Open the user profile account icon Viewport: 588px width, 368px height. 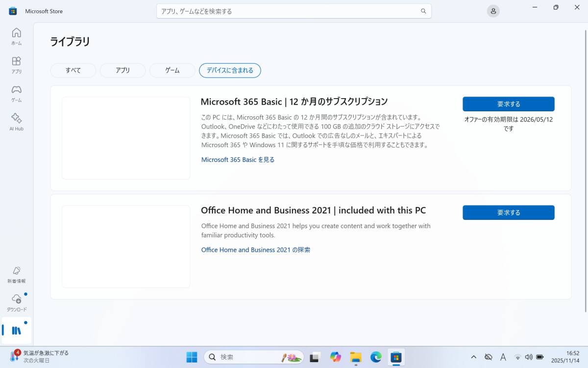pyautogui.click(x=493, y=11)
